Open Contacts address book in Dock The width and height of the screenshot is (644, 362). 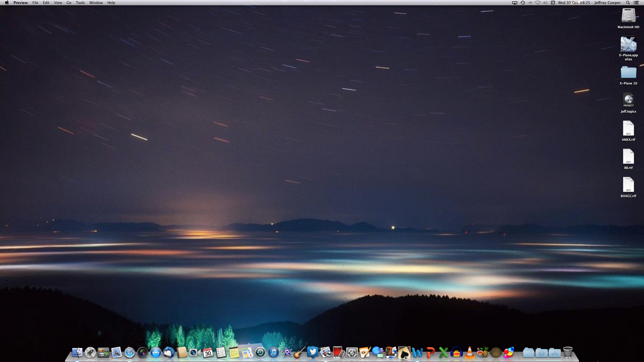click(182, 352)
